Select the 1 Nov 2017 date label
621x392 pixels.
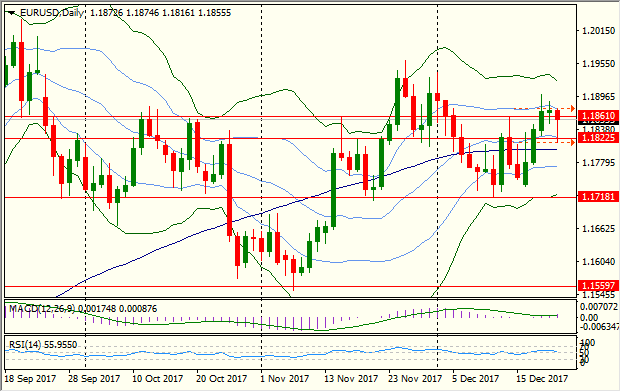click(x=284, y=379)
